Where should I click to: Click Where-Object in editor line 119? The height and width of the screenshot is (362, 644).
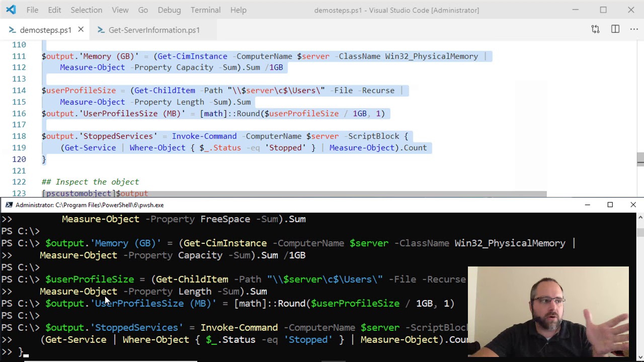[x=157, y=148]
